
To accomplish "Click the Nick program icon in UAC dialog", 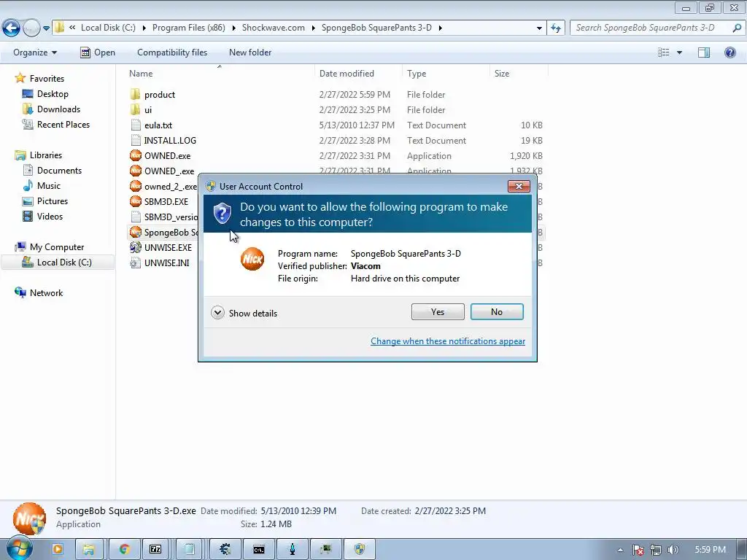I will click(252, 259).
